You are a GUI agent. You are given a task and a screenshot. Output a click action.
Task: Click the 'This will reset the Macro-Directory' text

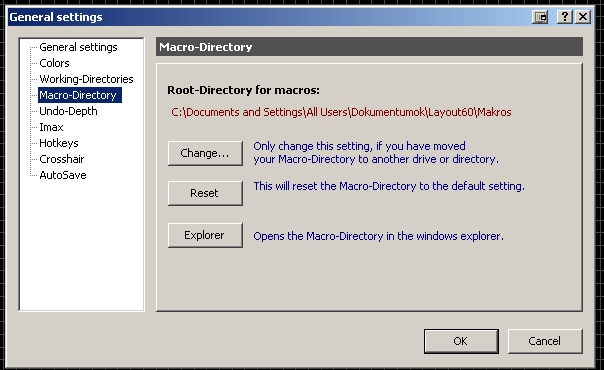(x=389, y=186)
